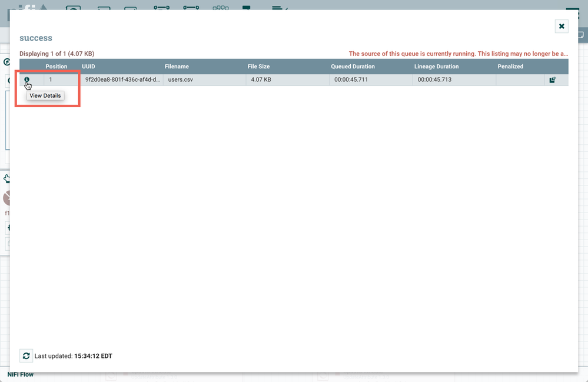Sort the queue by File Size column

[x=258, y=67]
